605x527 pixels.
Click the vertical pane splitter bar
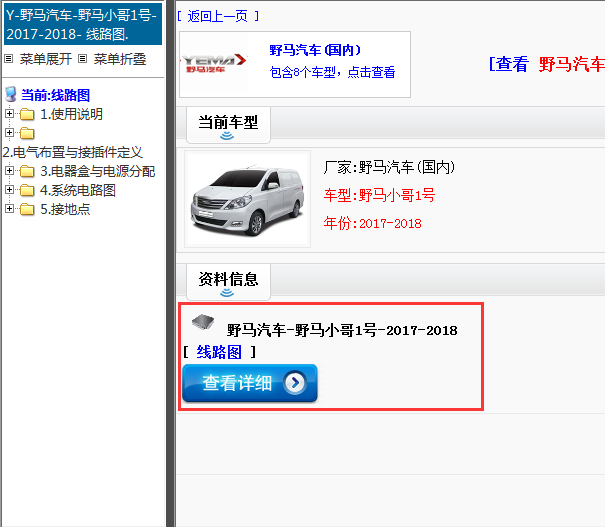pyautogui.click(x=171, y=264)
